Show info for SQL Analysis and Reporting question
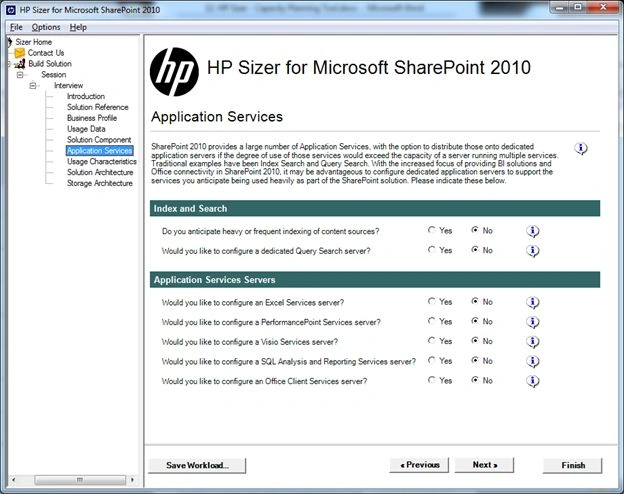 [x=532, y=361]
